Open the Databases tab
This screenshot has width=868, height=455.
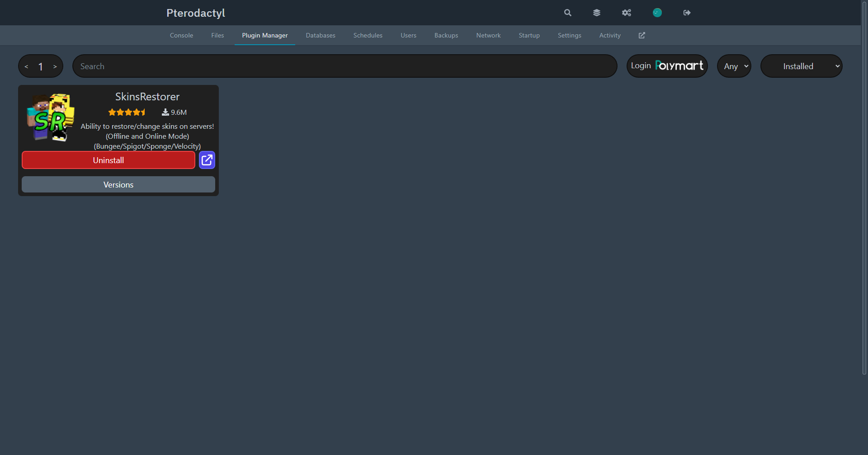320,35
